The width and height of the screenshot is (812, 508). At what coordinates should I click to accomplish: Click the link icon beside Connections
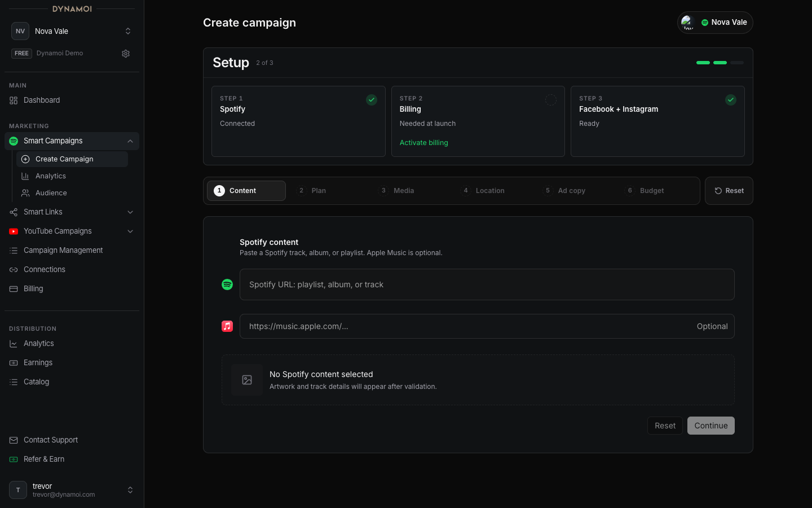click(14, 270)
